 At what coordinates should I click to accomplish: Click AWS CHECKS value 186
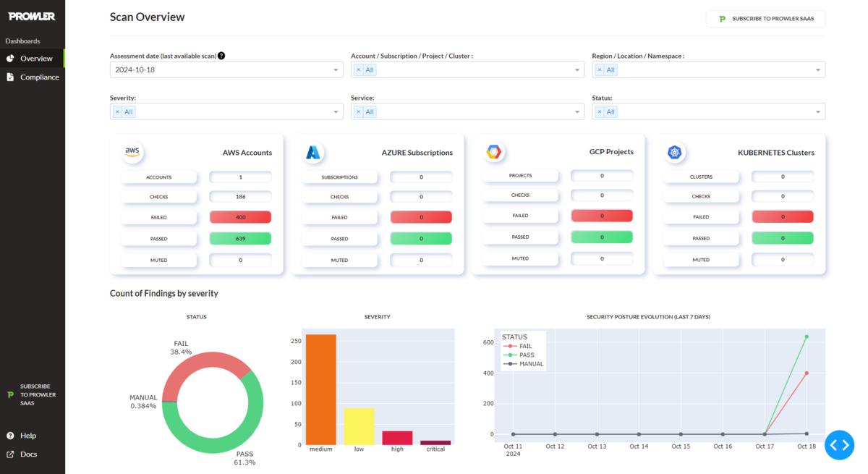click(x=240, y=197)
